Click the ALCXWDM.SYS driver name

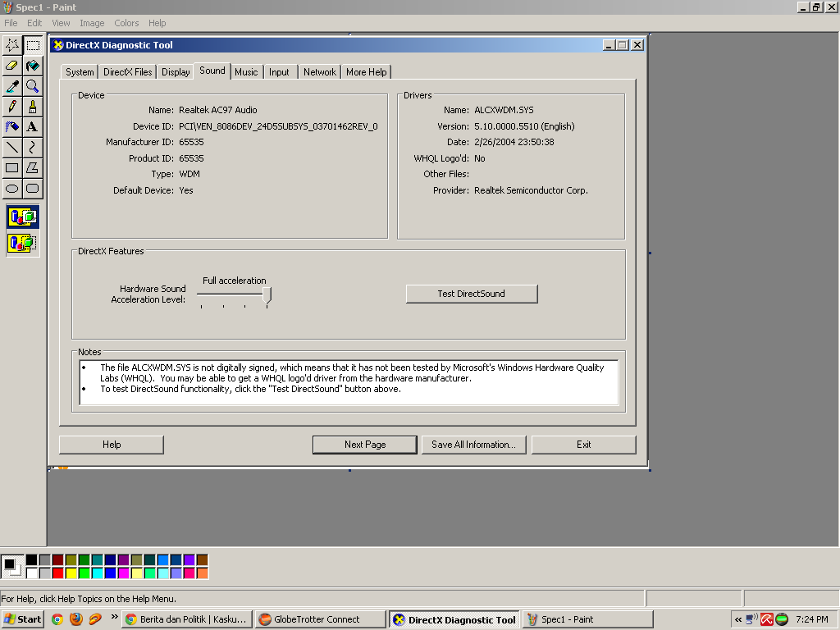pyautogui.click(x=504, y=110)
